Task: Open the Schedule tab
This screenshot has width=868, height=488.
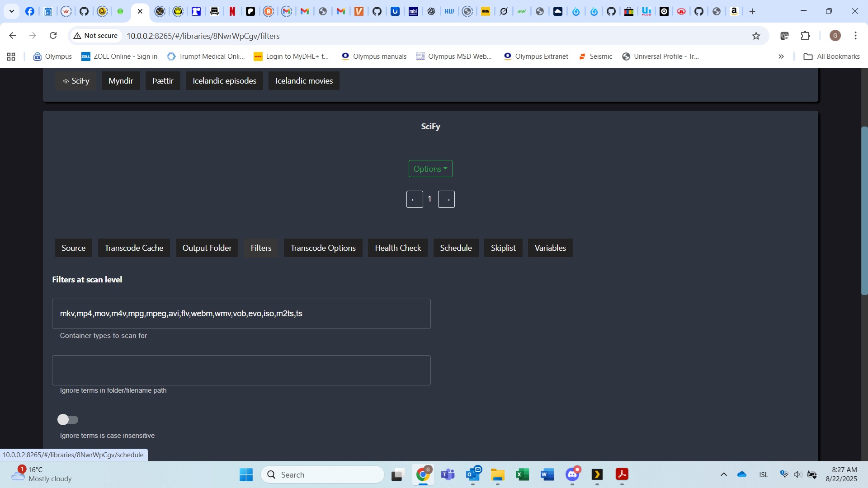Action: [456, 248]
